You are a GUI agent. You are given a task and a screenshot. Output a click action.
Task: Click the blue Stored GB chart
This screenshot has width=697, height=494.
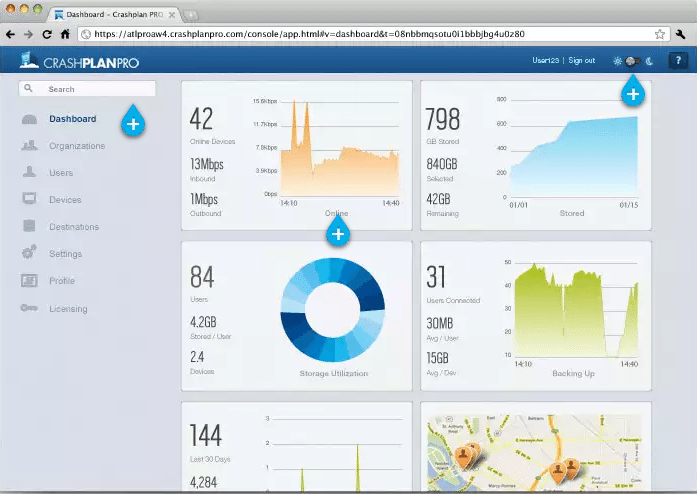tap(574, 156)
